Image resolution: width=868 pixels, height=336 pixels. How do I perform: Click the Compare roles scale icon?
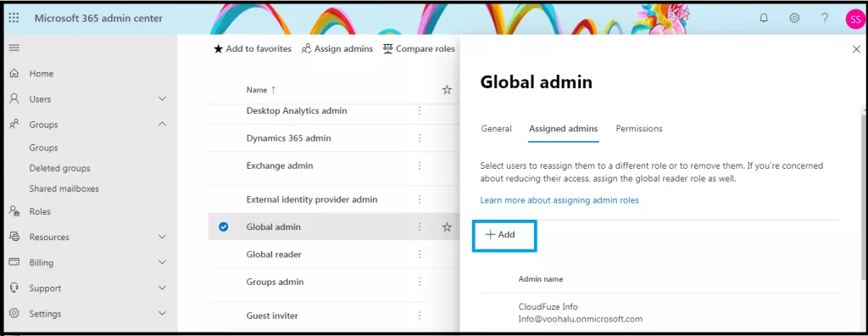pos(387,49)
